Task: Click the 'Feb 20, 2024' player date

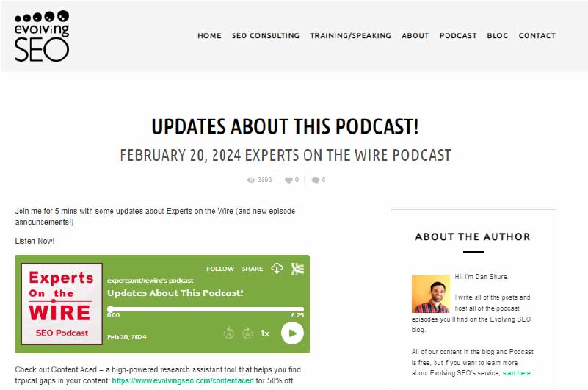Action: click(x=127, y=337)
